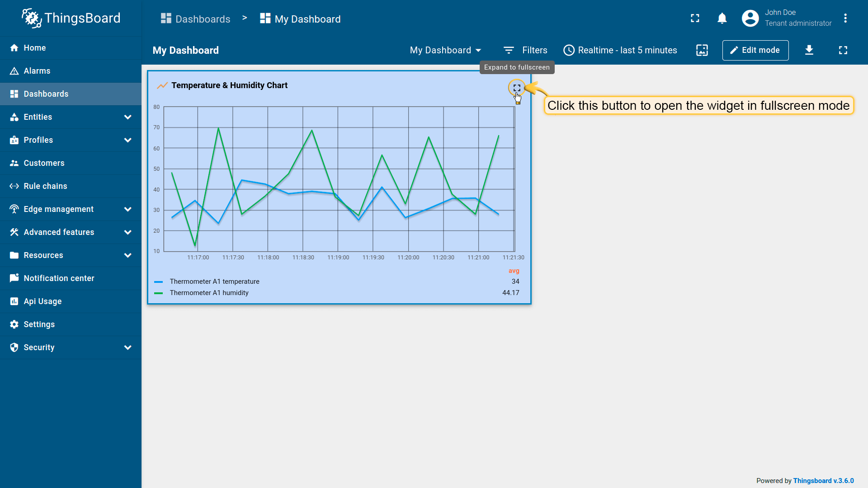The image size is (868, 488).
Task: Toggle fullscreen from the top header bar
Action: pos(695,19)
